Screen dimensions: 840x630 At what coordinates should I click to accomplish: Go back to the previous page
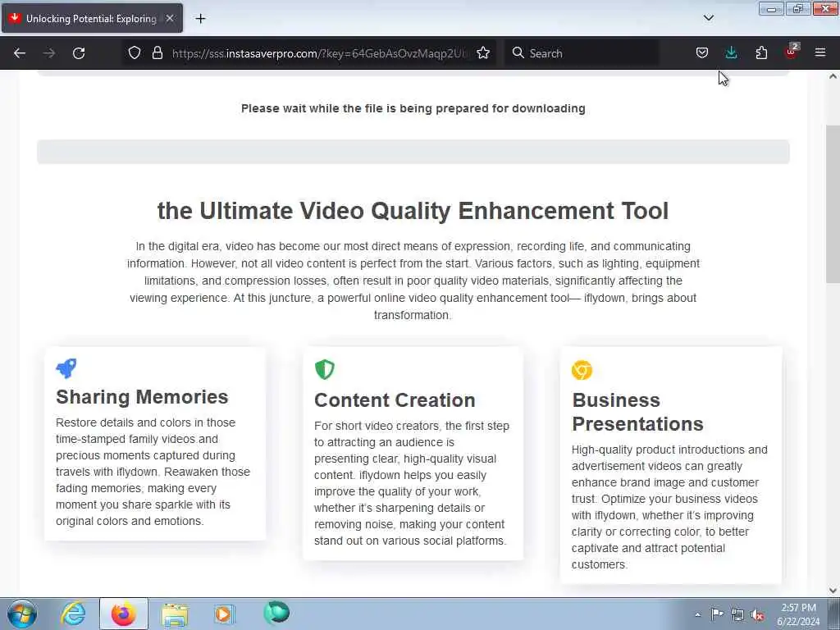[20, 53]
